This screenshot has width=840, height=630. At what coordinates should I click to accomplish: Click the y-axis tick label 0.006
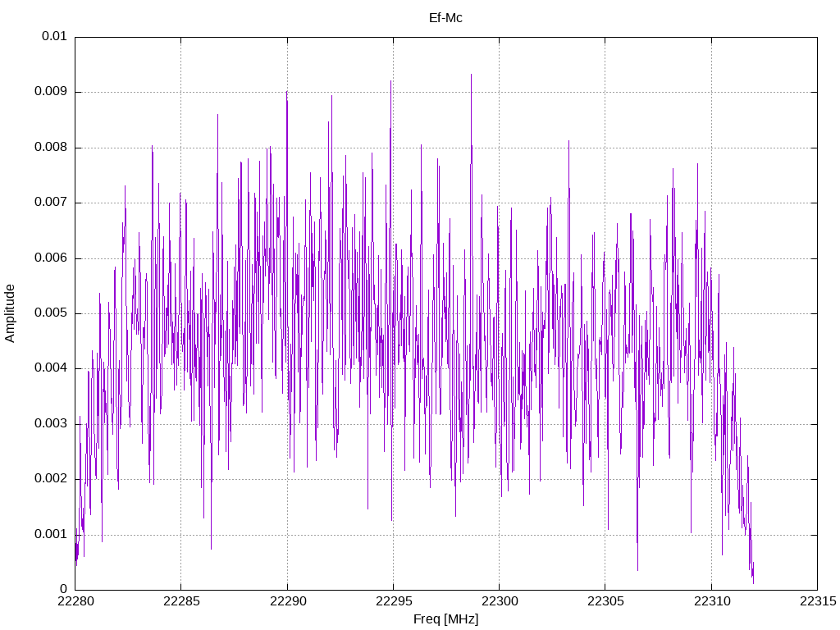pyautogui.click(x=51, y=258)
